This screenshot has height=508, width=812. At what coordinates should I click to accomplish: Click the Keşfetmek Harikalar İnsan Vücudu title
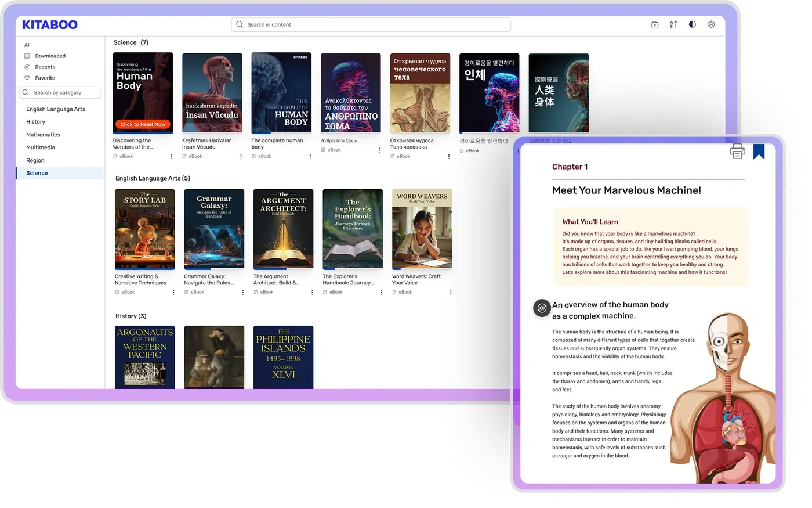point(206,144)
